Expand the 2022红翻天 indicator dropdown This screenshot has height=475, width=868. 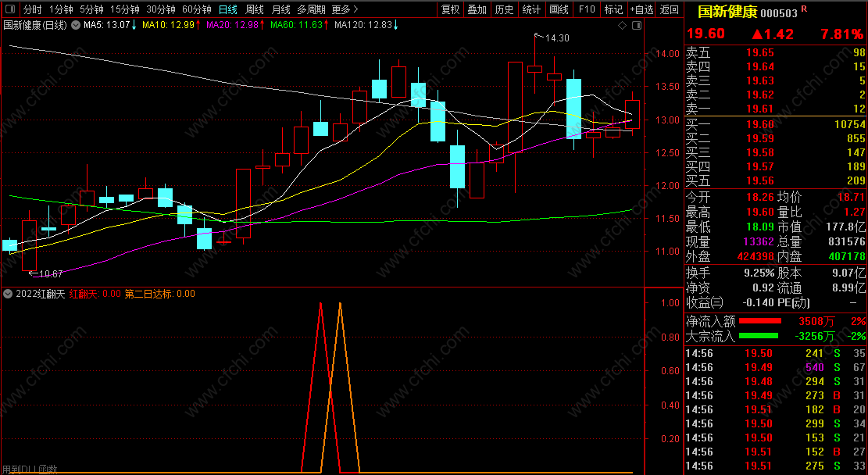point(8,294)
